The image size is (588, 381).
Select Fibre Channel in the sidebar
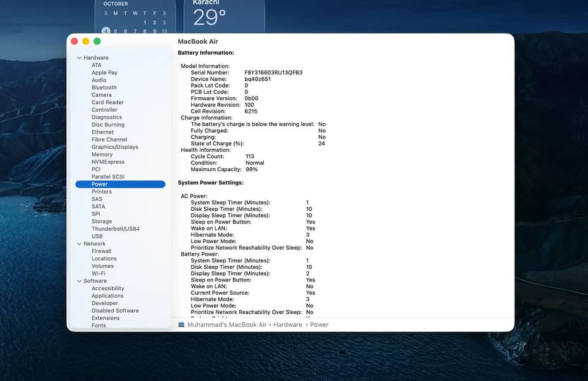pyautogui.click(x=109, y=140)
